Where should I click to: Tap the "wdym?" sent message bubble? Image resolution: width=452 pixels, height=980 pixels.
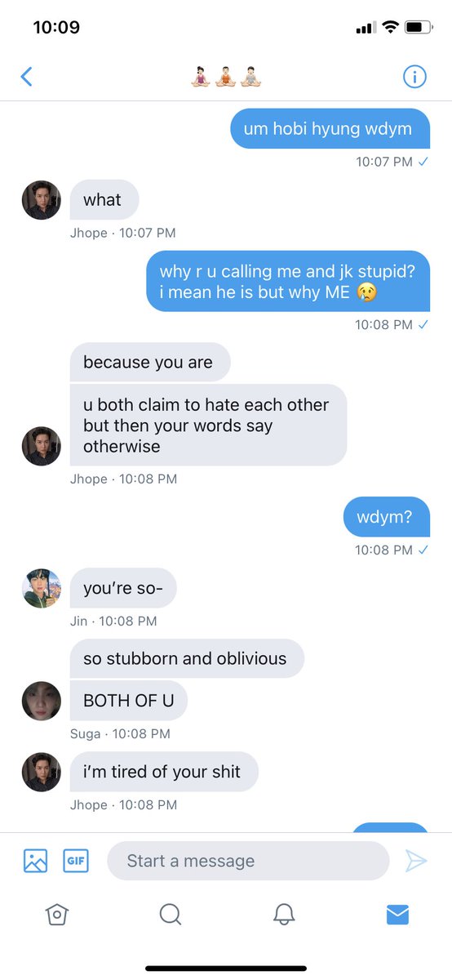click(x=386, y=517)
